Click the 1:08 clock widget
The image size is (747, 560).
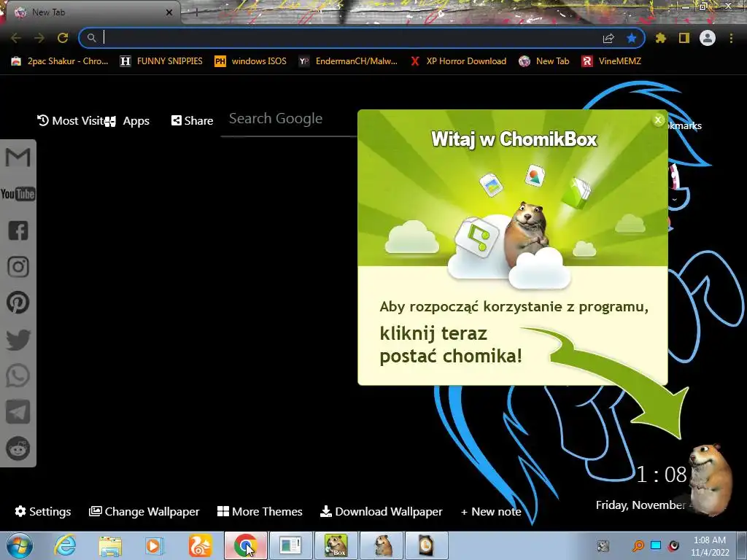[x=661, y=475]
